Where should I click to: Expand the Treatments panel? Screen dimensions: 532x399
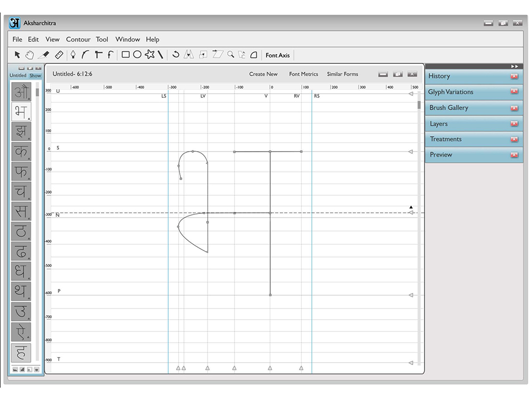[x=474, y=139]
